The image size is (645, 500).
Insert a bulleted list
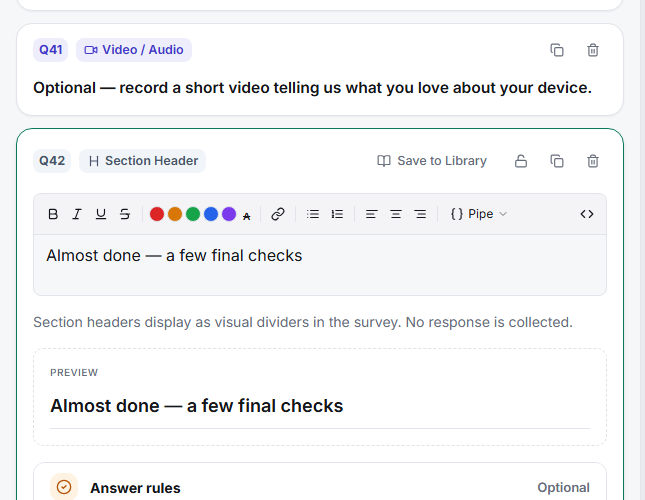[x=313, y=214]
